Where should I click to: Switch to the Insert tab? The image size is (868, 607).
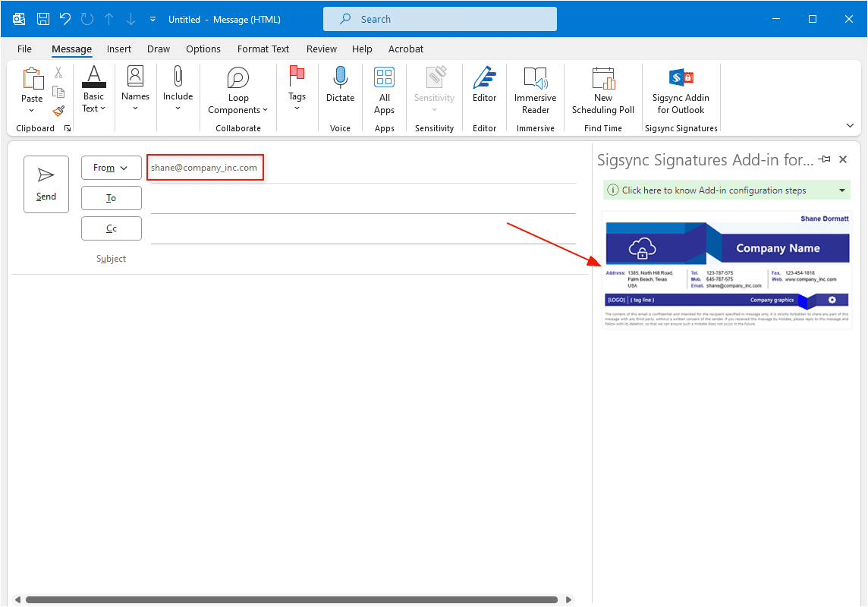click(x=119, y=49)
